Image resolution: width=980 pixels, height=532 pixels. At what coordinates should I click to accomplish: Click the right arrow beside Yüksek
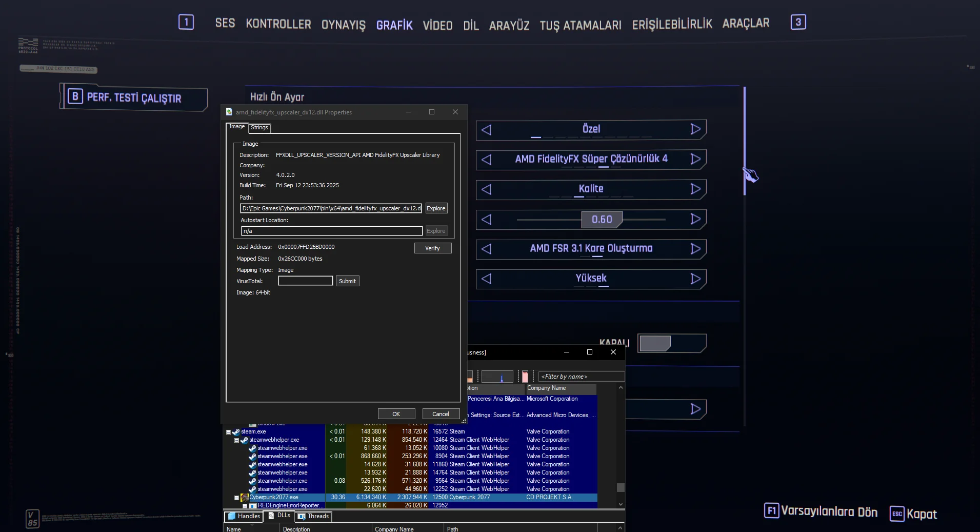tap(695, 279)
